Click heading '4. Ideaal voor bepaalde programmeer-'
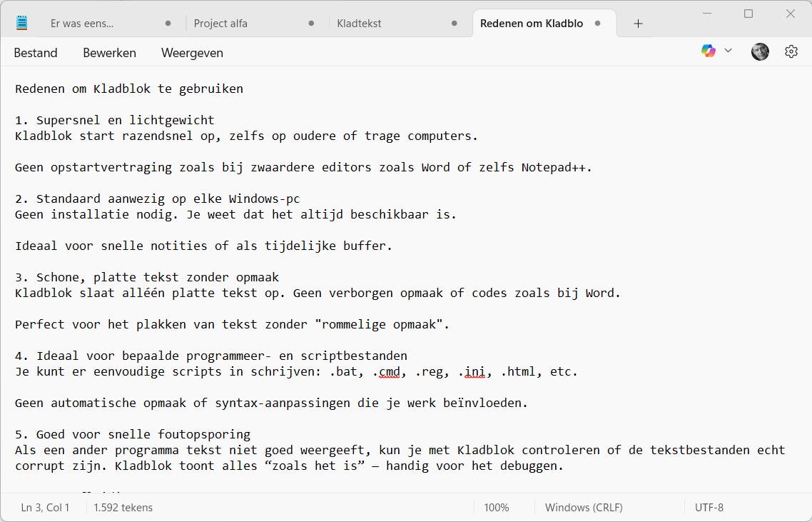 click(210, 356)
